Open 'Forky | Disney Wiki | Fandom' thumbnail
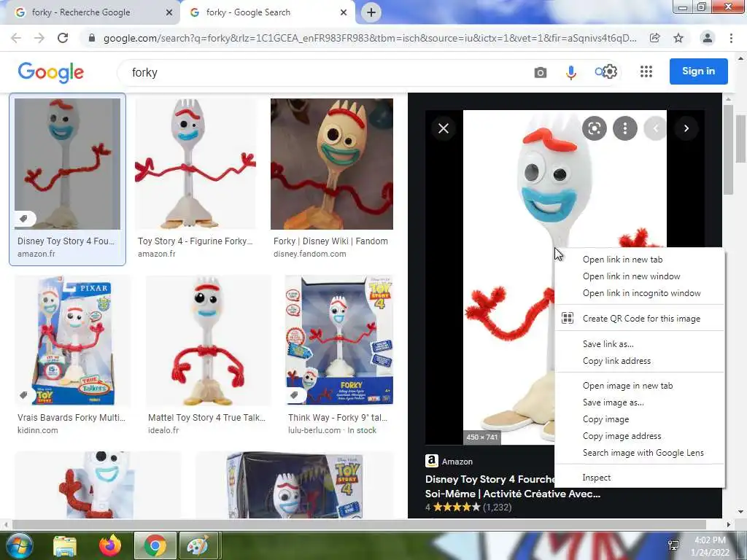This screenshot has height=560, width=747. point(332,164)
